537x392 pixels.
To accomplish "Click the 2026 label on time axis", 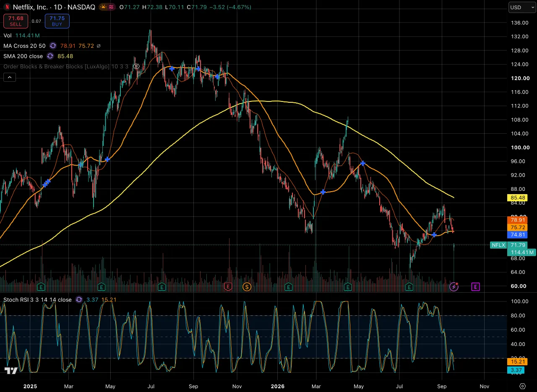I will click(x=277, y=386).
